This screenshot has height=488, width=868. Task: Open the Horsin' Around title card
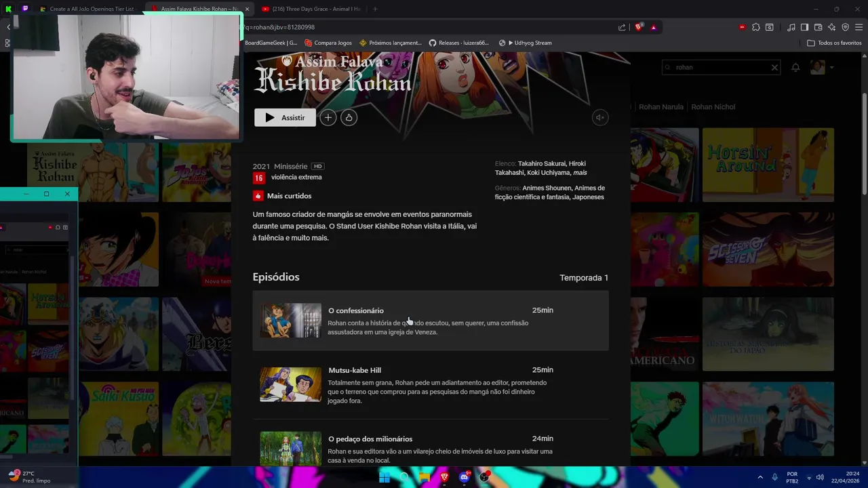(x=768, y=165)
